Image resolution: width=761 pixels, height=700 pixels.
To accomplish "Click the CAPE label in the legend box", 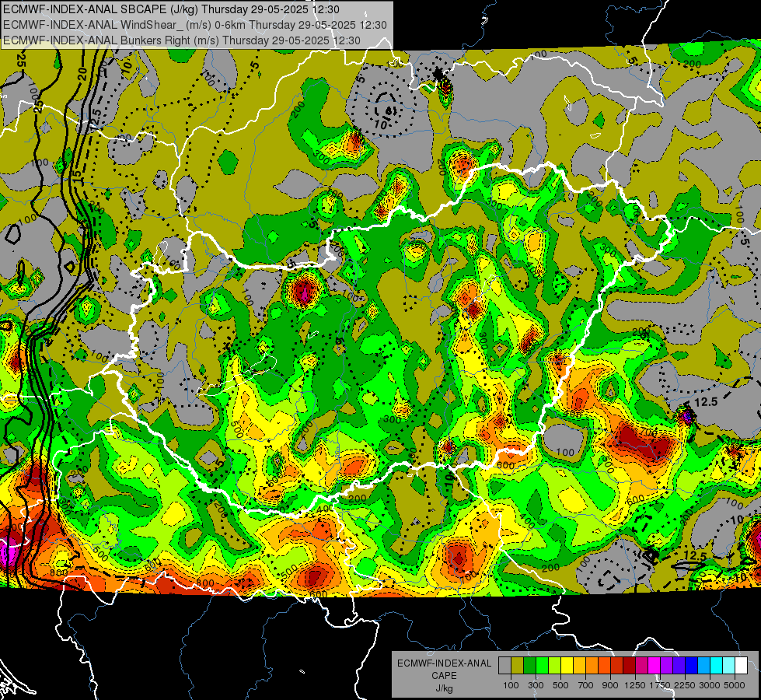I will (x=444, y=675).
